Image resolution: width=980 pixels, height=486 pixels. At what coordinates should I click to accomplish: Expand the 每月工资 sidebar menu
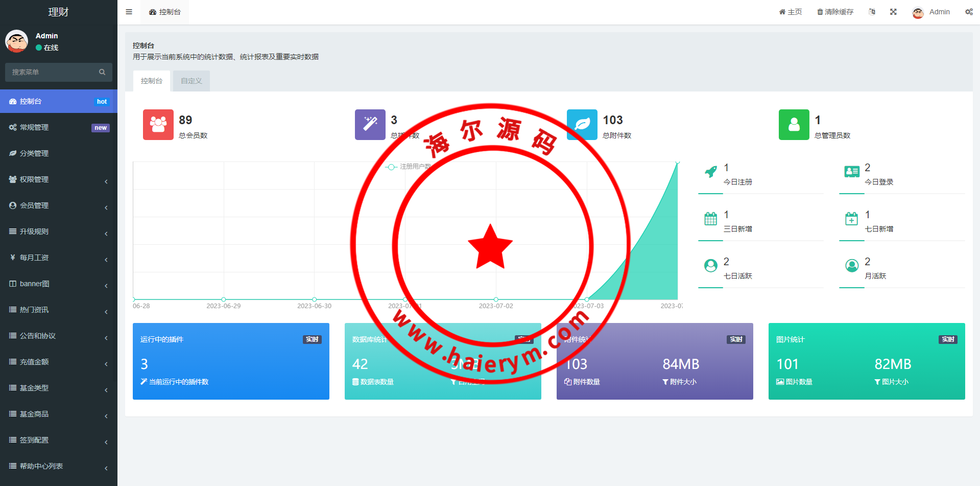tap(59, 258)
